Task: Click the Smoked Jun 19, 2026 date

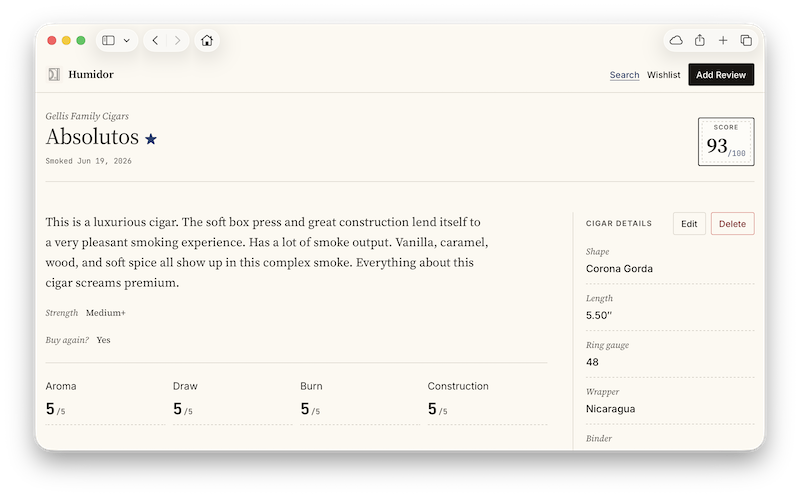Action: 88,161
